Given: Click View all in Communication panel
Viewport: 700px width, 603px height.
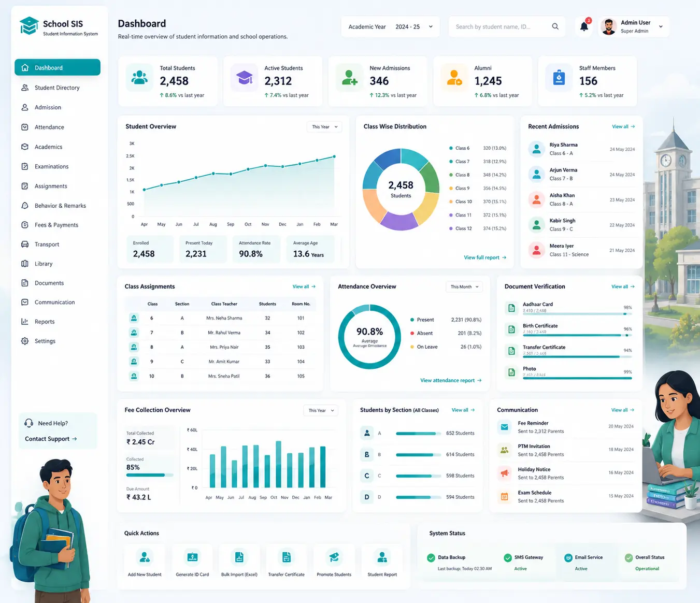Looking at the screenshot, I should (x=623, y=410).
